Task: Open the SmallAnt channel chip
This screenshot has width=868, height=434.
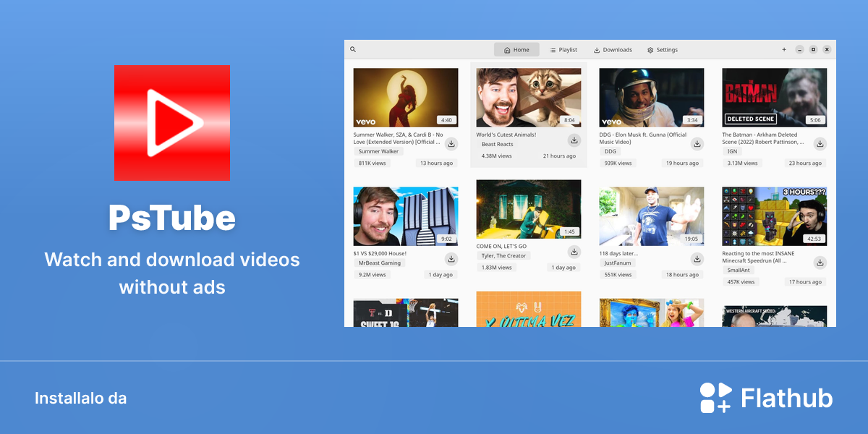Action: coord(739,271)
